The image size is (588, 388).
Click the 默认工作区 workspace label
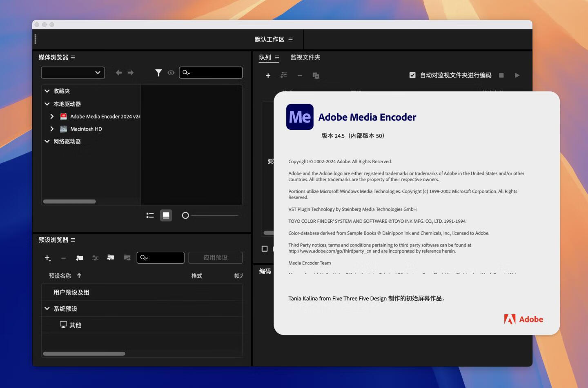269,40
